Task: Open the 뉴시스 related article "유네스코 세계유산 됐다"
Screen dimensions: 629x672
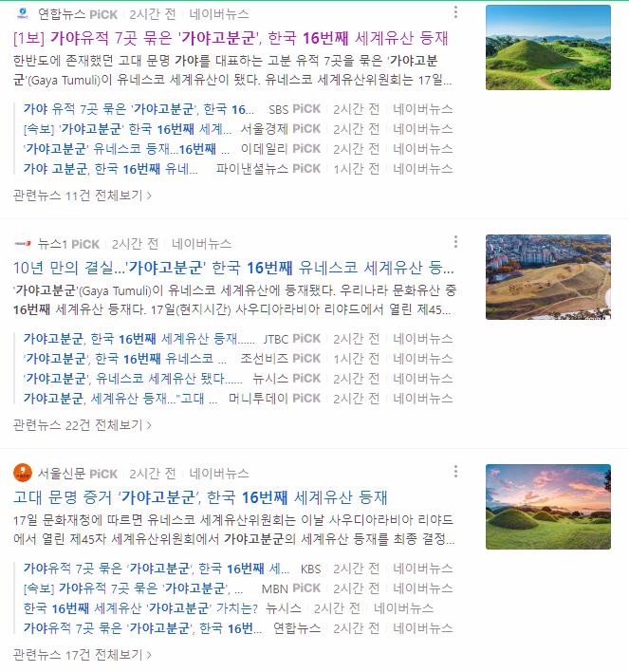Action: [133, 379]
